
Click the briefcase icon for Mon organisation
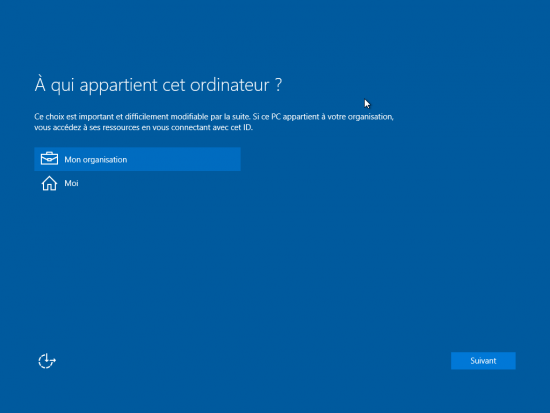point(49,159)
